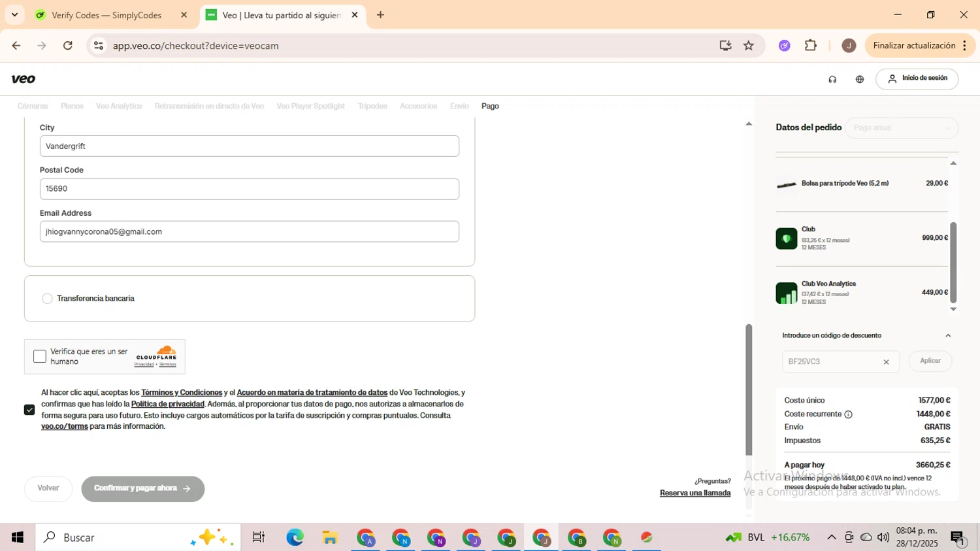This screenshot has width=980, height=551.
Task: Clear the discount code with X icon
Action: (x=886, y=362)
